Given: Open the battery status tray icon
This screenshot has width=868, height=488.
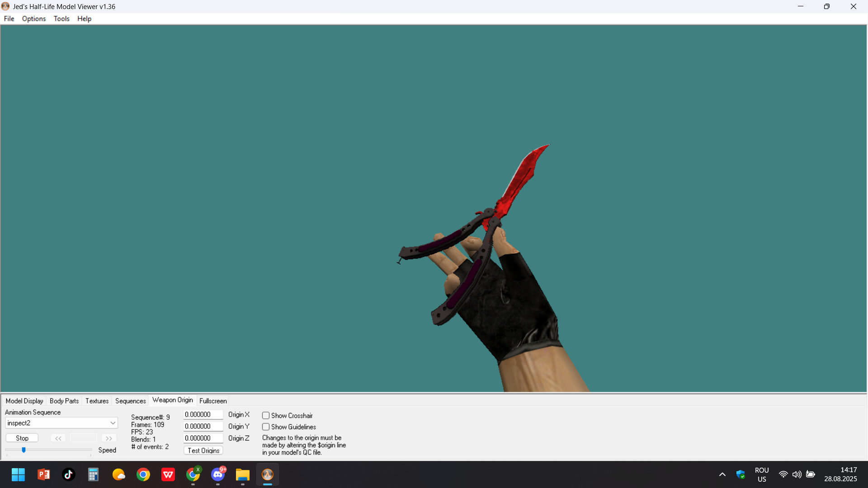Looking at the screenshot, I should pos(811,474).
